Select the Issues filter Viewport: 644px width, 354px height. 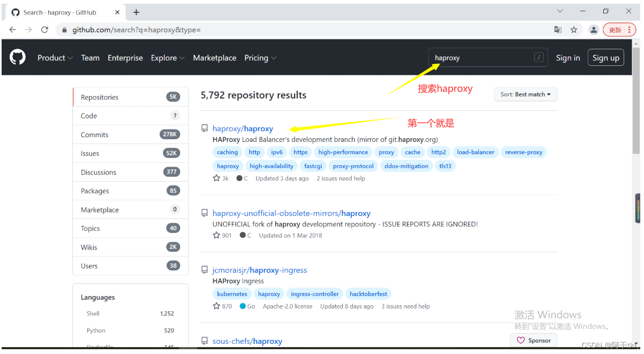pyautogui.click(x=131, y=153)
